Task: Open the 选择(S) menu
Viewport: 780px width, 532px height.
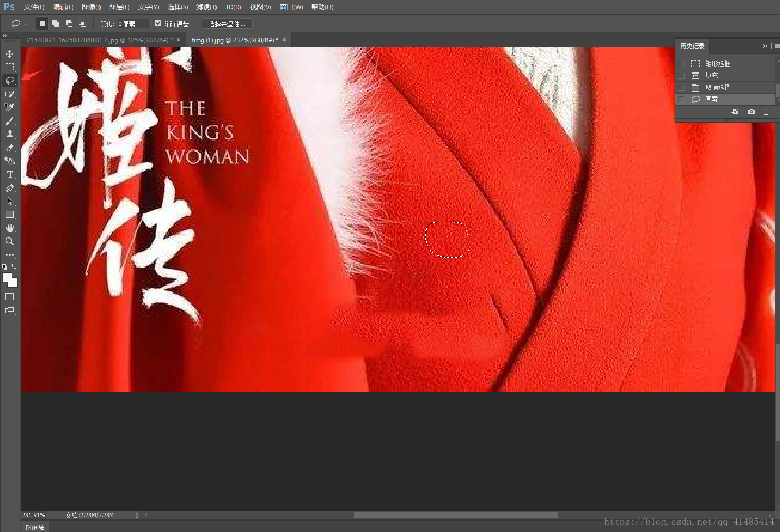Action: click(x=177, y=7)
